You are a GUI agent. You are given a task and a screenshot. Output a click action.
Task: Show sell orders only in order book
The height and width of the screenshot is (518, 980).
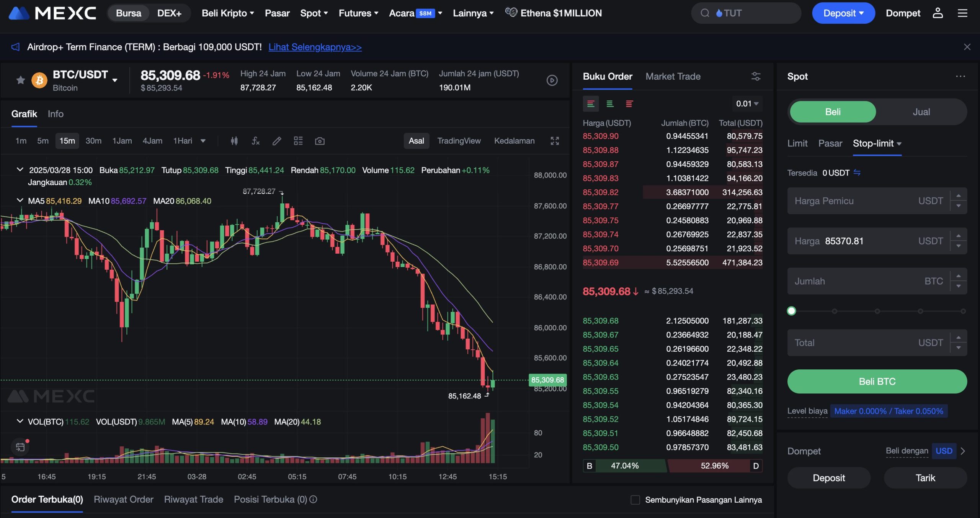point(629,103)
